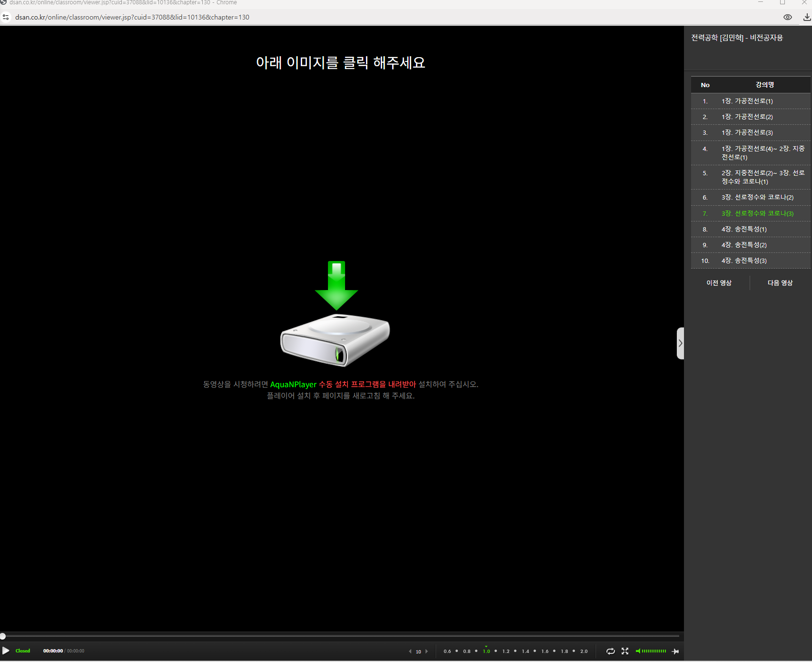Select lecture 8, 4장. 송전특성(1)
This screenshot has width=812, height=662.
(x=744, y=229)
